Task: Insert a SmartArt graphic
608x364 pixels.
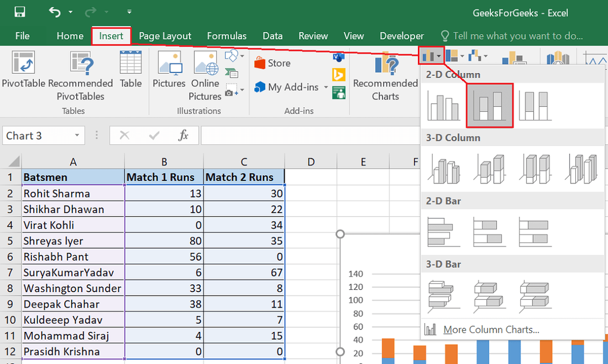Action: pyautogui.click(x=232, y=72)
